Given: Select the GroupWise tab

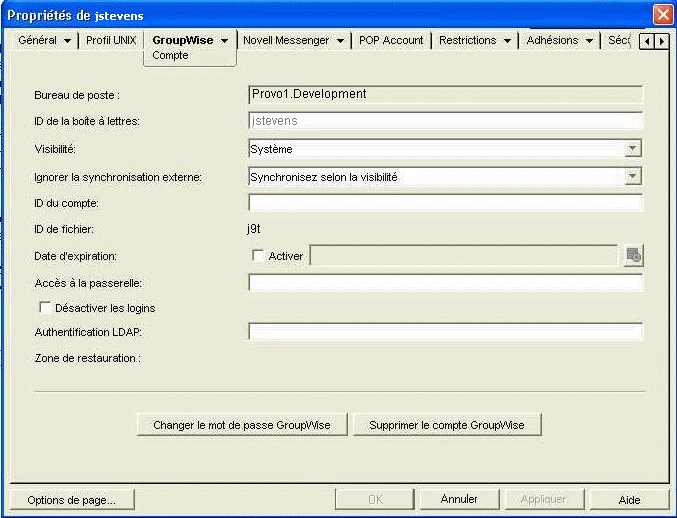Looking at the screenshot, I should [183, 40].
